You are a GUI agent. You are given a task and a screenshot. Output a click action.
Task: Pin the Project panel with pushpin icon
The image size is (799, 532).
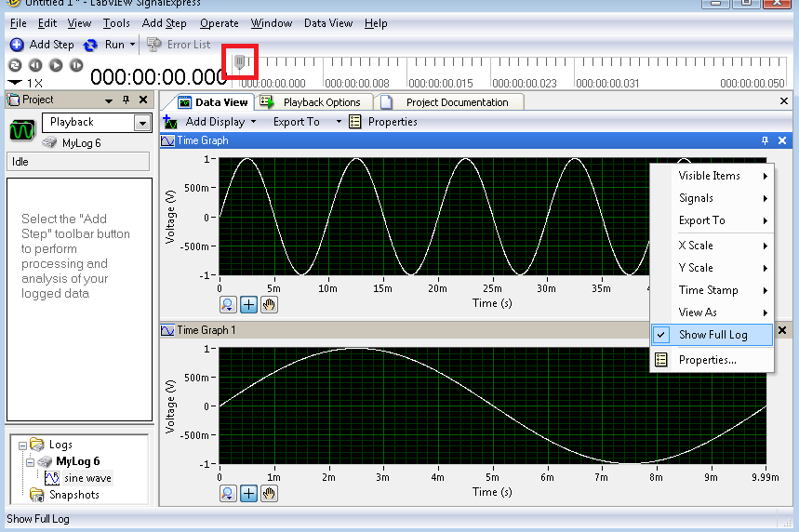tap(127, 100)
